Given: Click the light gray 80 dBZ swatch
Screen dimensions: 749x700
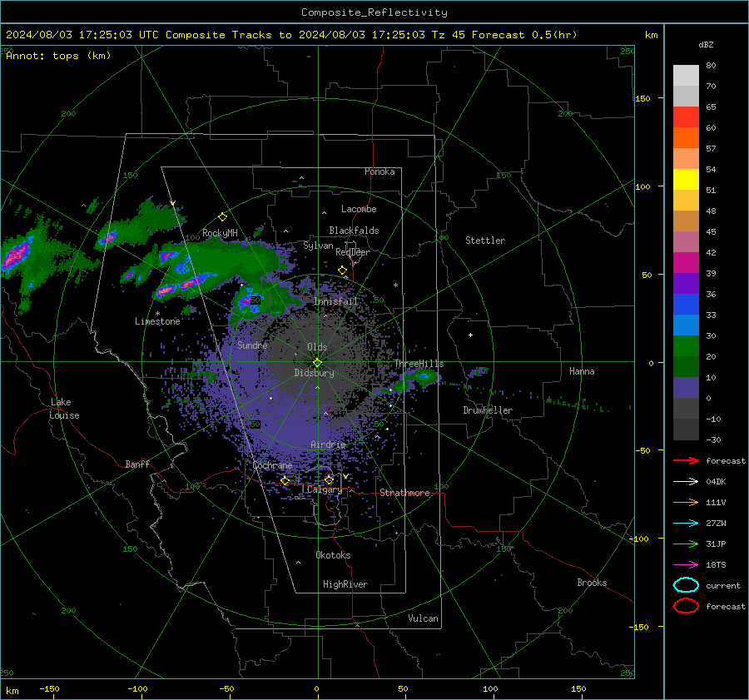Looking at the screenshot, I should (686, 75).
